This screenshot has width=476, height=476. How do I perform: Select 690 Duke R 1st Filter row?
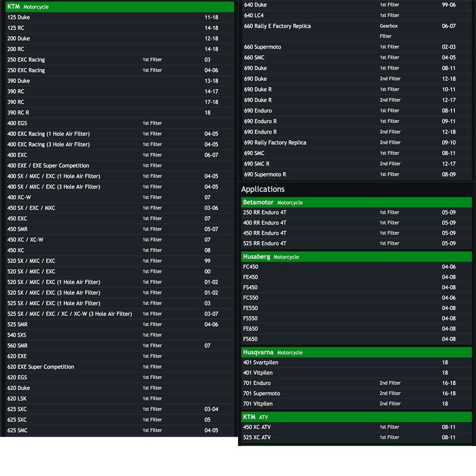[x=357, y=89]
